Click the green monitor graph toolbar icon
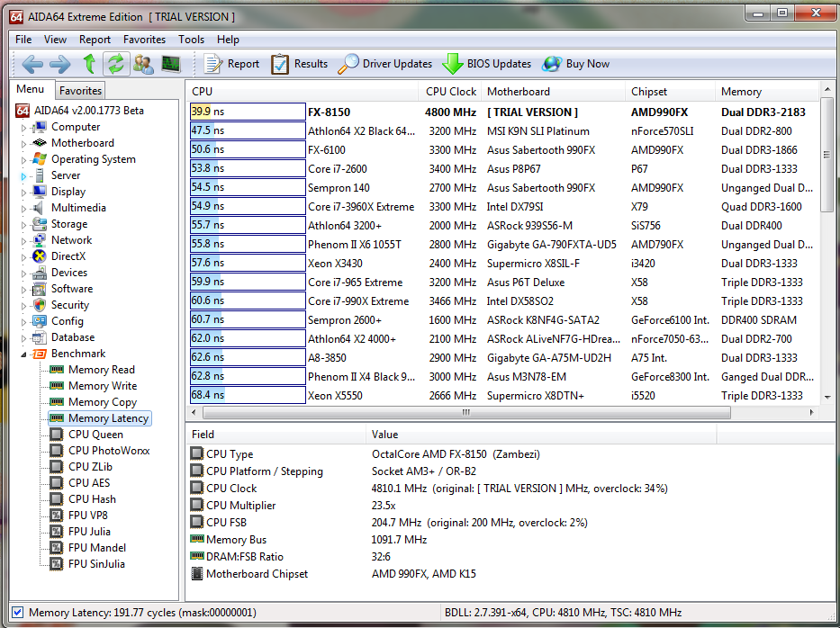The image size is (840, 628). [171, 64]
